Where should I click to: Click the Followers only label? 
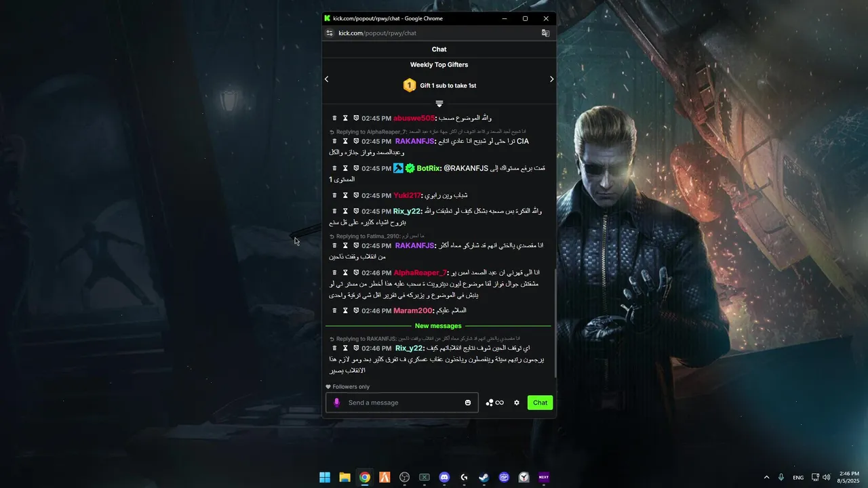coord(351,387)
